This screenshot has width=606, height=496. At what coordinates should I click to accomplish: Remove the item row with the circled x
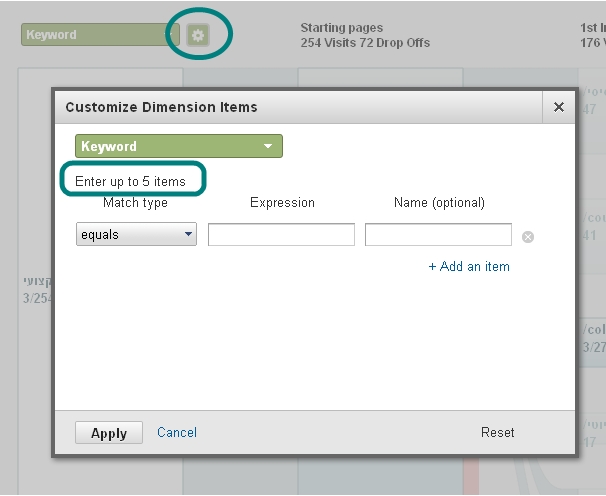click(x=528, y=237)
